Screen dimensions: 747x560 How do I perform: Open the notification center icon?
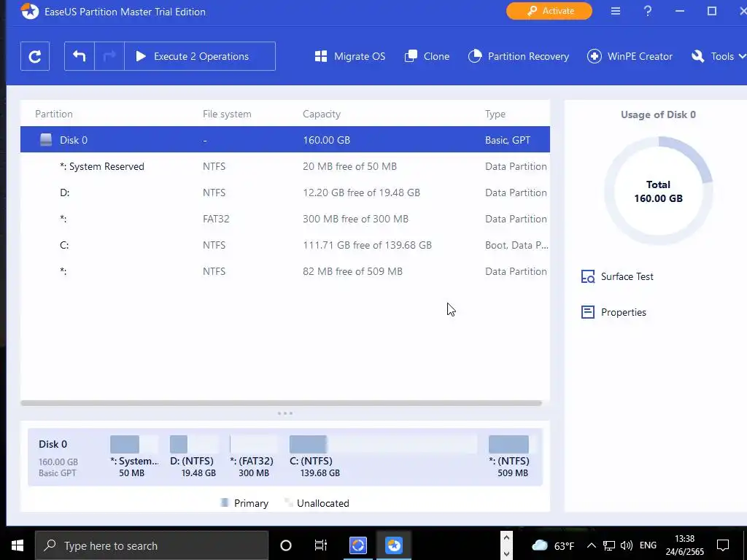point(723,545)
